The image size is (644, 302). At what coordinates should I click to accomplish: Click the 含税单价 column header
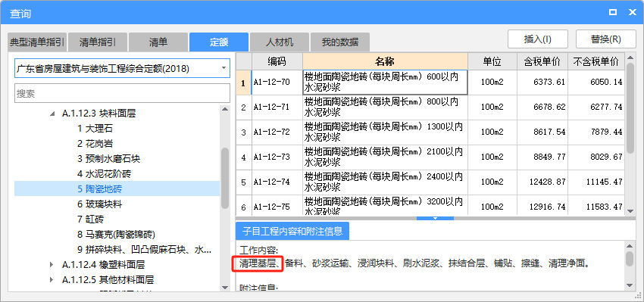[542, 61]
